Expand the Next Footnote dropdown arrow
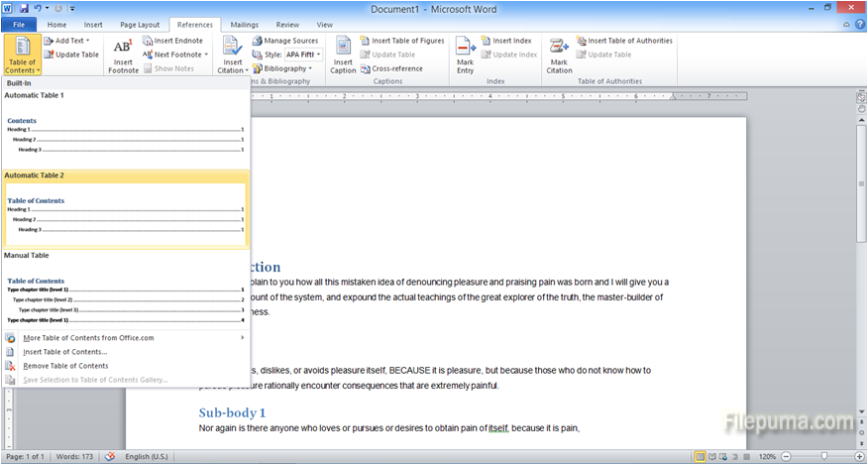 point(206,55)
